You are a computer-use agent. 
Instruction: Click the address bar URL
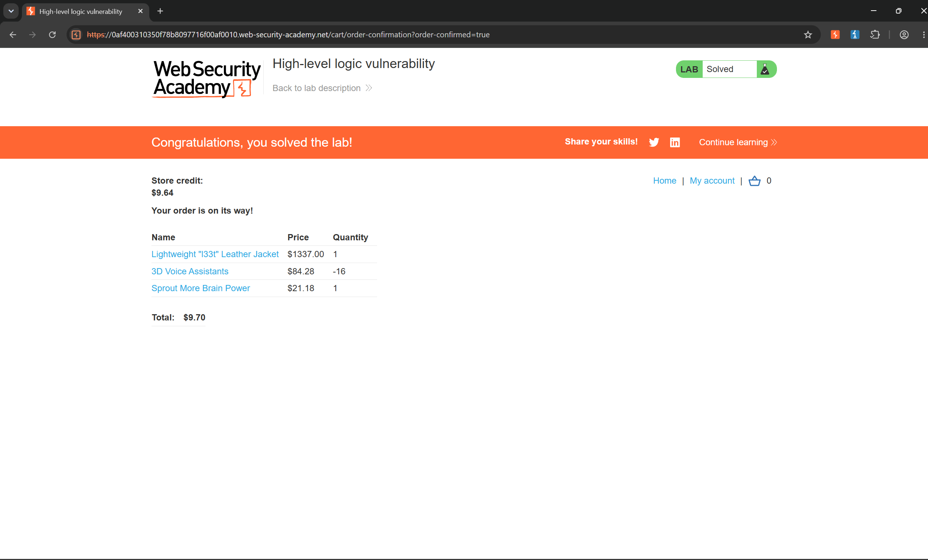pyautogui.click(x=288, y=35)
